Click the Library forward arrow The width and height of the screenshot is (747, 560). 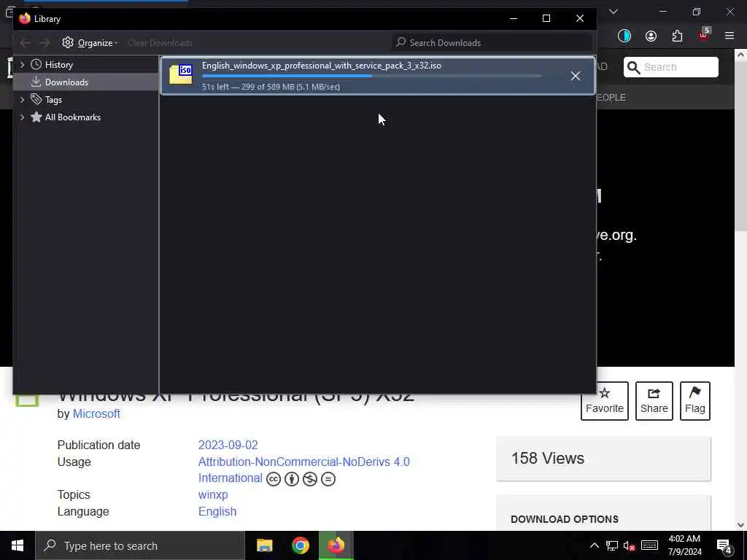(x=44, y=43)
